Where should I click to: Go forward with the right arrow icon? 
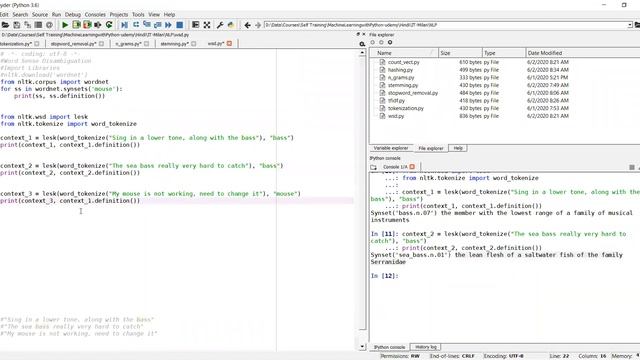(x=258, y=25)
